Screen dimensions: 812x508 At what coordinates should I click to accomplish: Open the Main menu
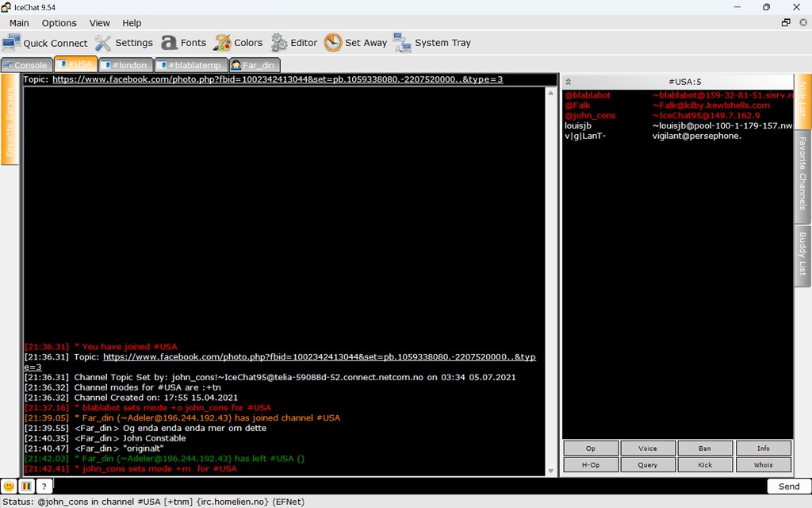point(19,23)
